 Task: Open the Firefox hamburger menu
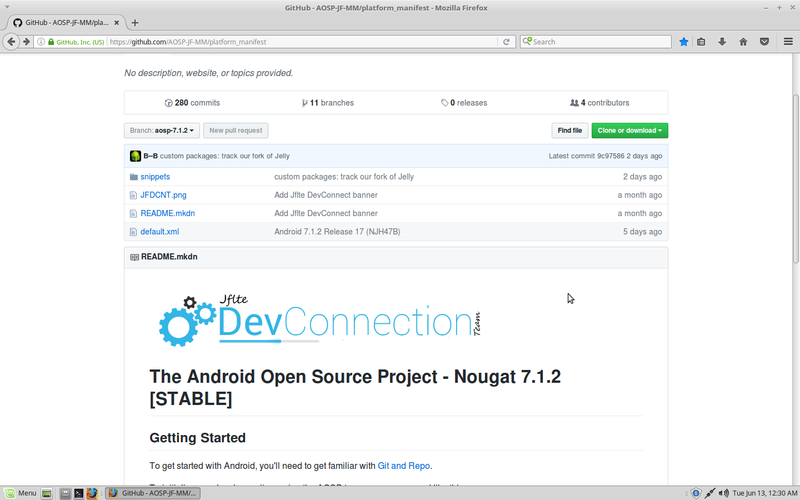pyautogui.click(x=788, y=42)
